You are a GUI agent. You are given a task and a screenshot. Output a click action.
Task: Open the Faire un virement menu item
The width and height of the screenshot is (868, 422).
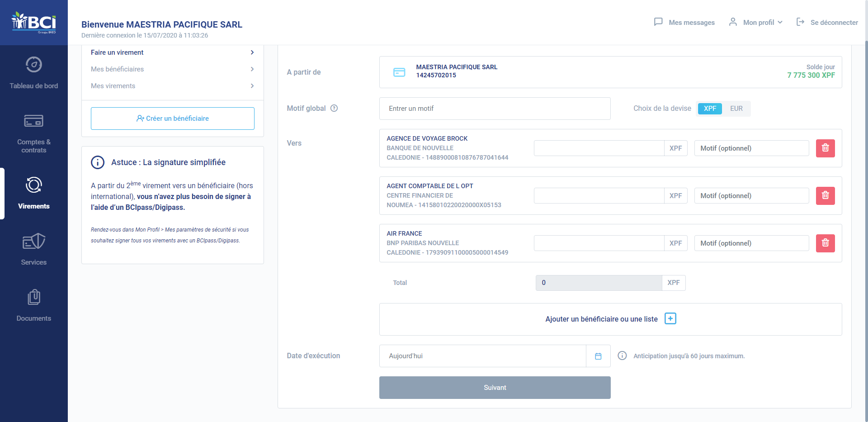coord(172,52)
